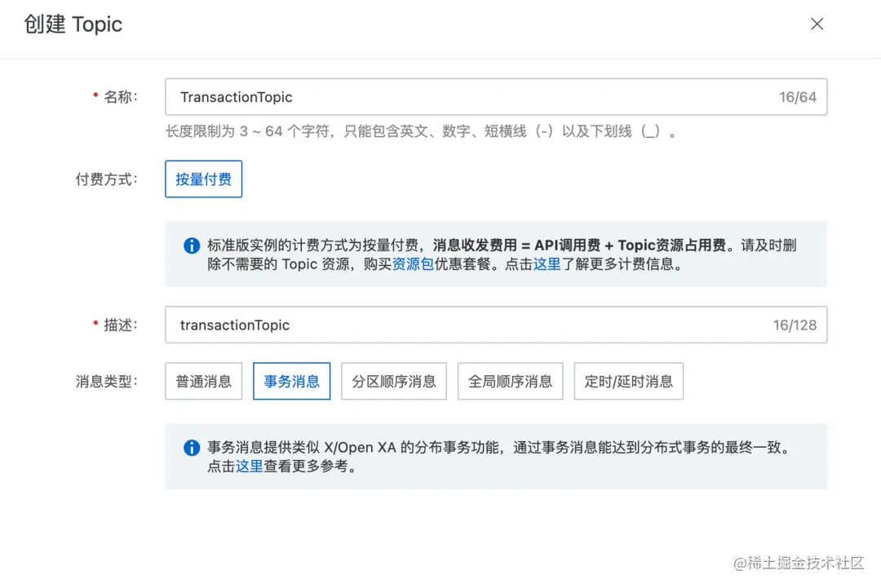Open the 这里 link about billing info
Screen dimensions: 881x588
point(547,264)
